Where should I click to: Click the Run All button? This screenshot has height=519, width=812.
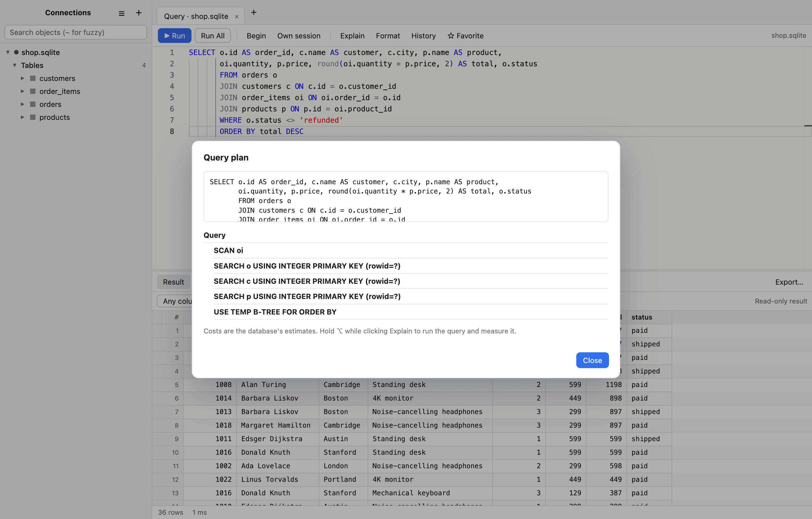click(x=212, y=36)
